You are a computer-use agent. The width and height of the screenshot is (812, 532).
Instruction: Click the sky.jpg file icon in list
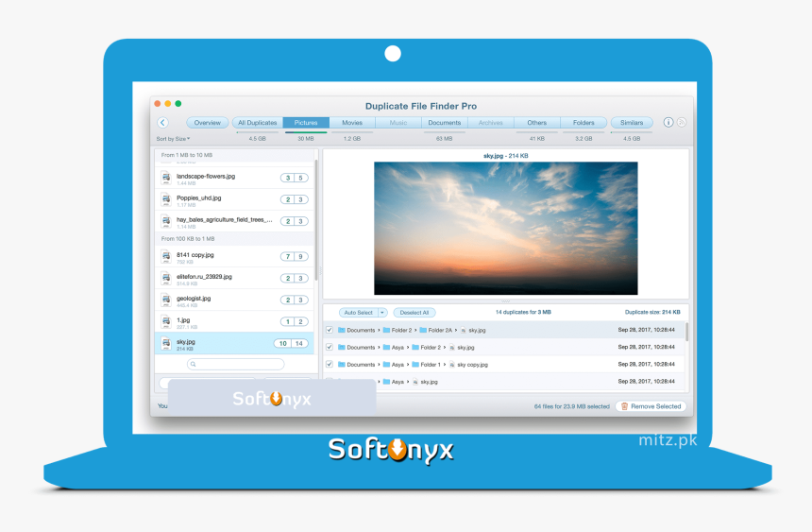166,343
